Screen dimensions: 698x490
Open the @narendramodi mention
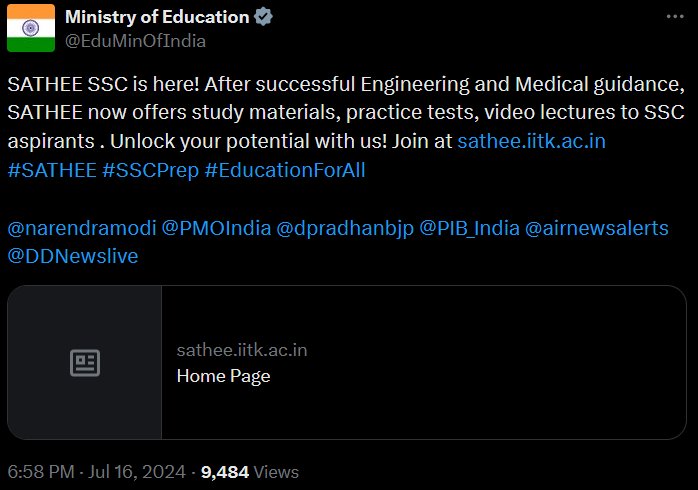coord(80,227)
